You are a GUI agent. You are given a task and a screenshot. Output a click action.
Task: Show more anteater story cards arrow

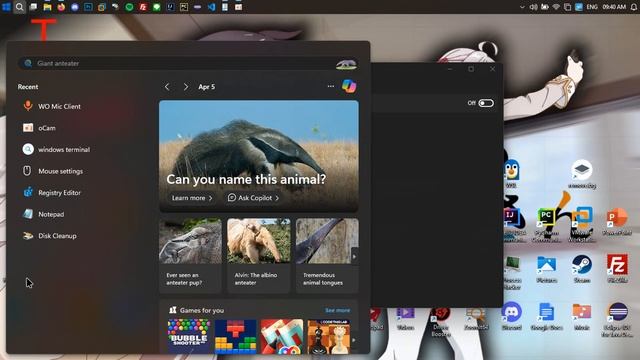354,257
